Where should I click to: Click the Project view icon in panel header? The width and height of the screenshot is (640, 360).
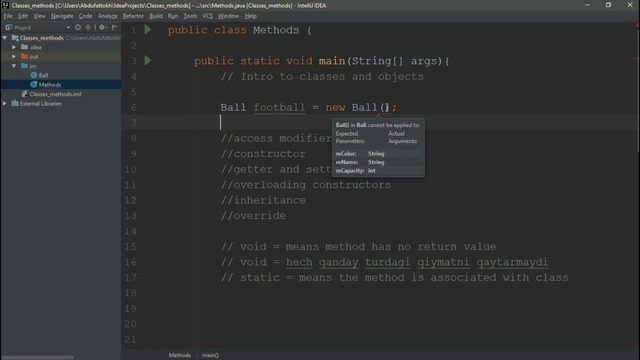coord(9,27)
